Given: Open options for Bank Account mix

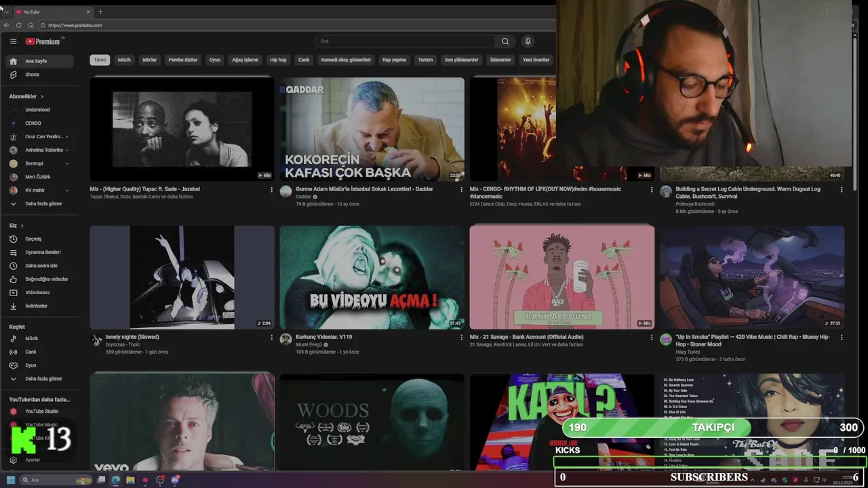Looking at the screenshot, I should pos(652,338).
